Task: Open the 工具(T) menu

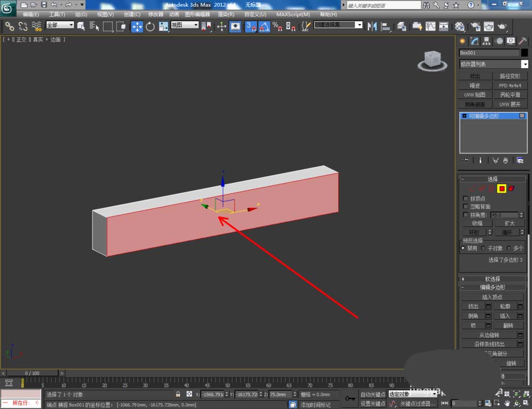Action: (57, 14)
